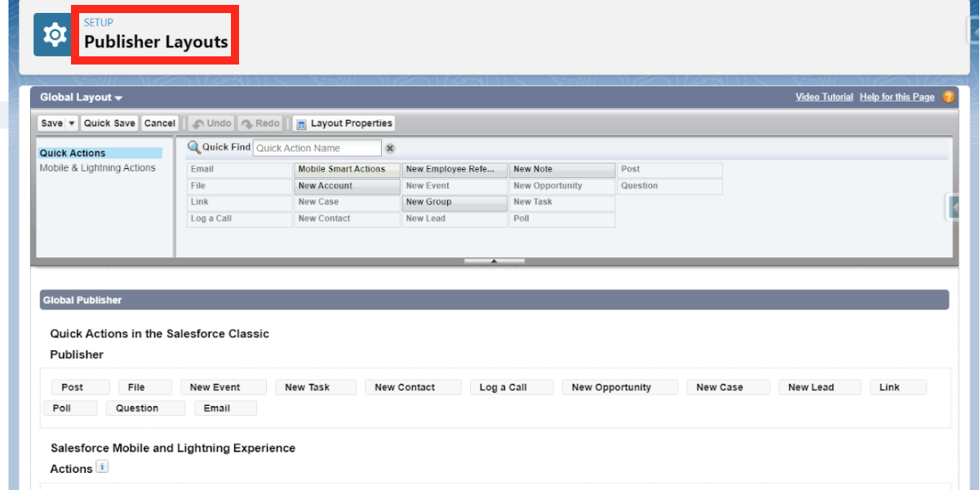Select New Contact in the palette

tap(348, 219)
